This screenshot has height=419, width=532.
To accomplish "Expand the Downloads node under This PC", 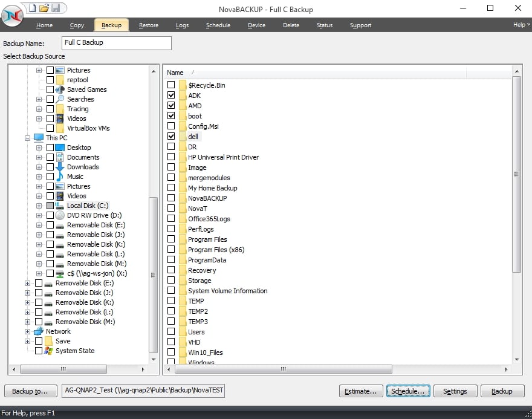I will pos(39,167).
